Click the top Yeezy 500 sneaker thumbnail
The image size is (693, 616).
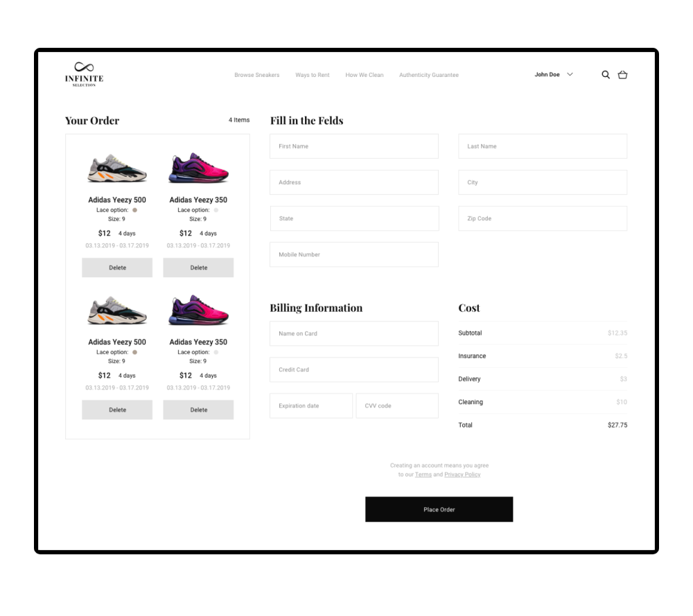[x=117, y=168]
